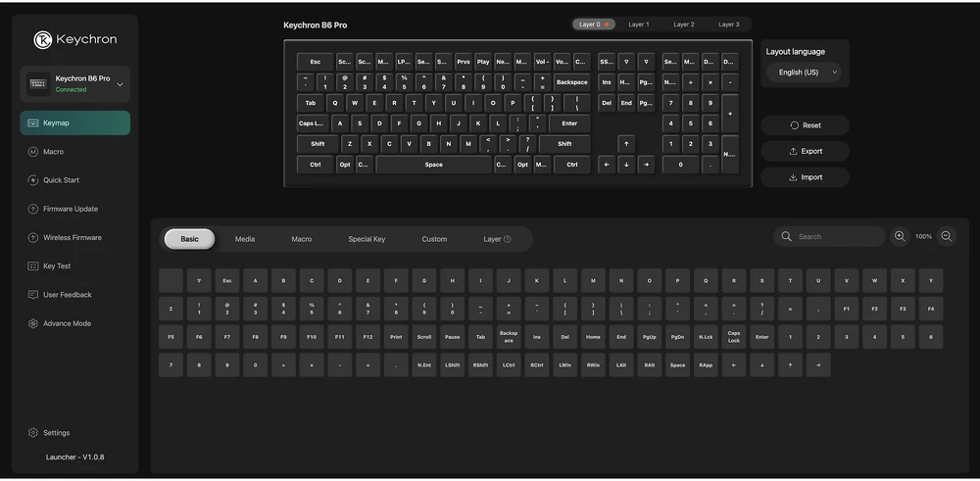
Task: Click the Caps L... key on keyboard layout
Action: pos(313,123)
